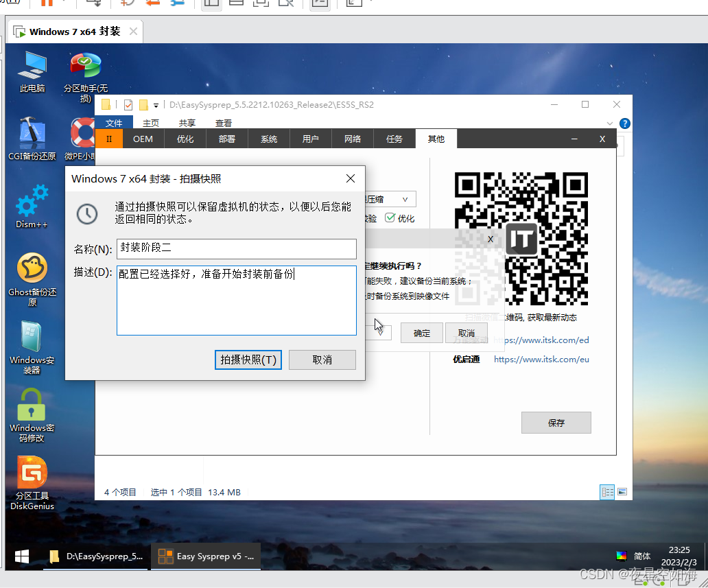Switch to the 系统 tab
This screenshot has height=588, width=708.
[269, 139]
